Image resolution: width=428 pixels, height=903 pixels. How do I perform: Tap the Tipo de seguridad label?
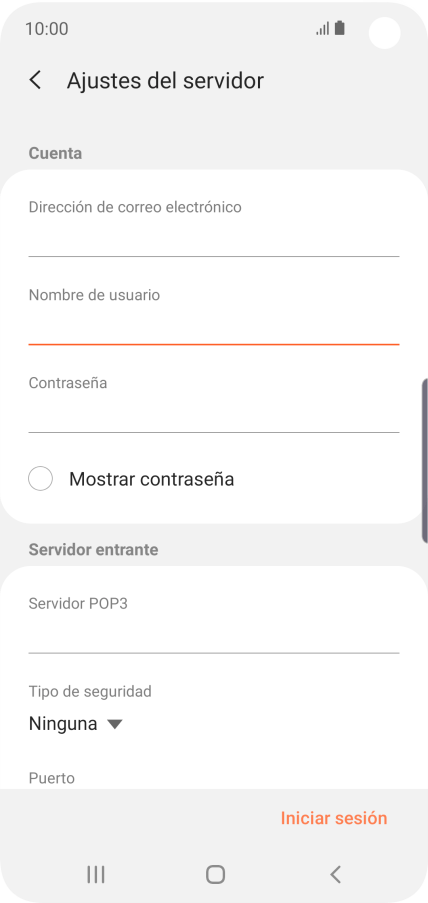[x=90, y=691]
